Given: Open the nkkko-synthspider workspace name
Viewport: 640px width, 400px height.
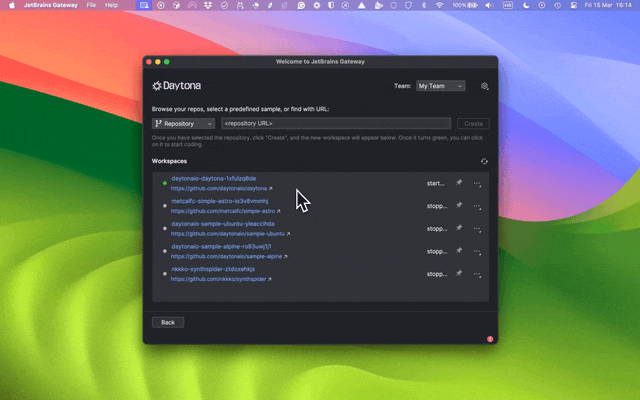Looking at the screenshot, I should tap(213, 269).
